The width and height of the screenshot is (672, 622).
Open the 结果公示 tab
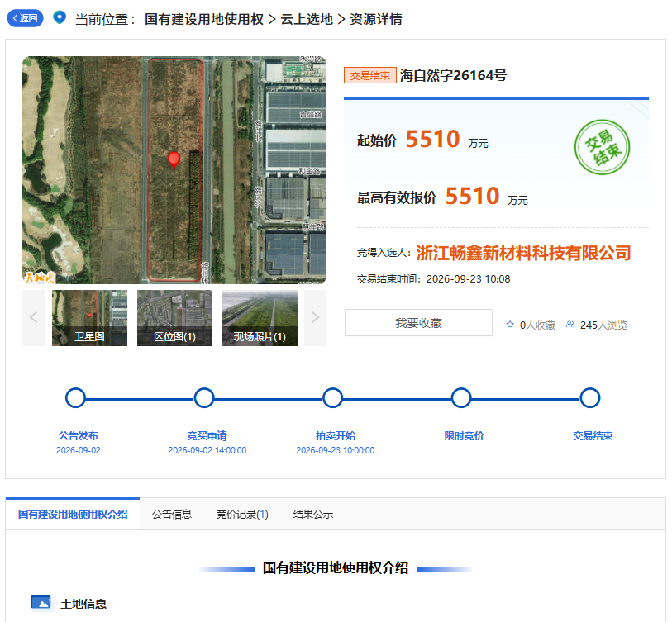pos(313,514)
